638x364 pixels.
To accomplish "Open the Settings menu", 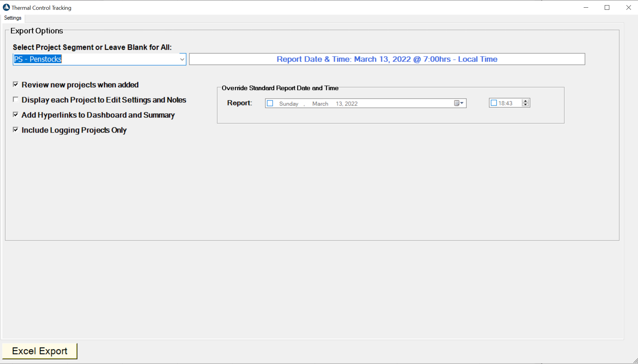I will pyautogui.click(x=13, y=18).
